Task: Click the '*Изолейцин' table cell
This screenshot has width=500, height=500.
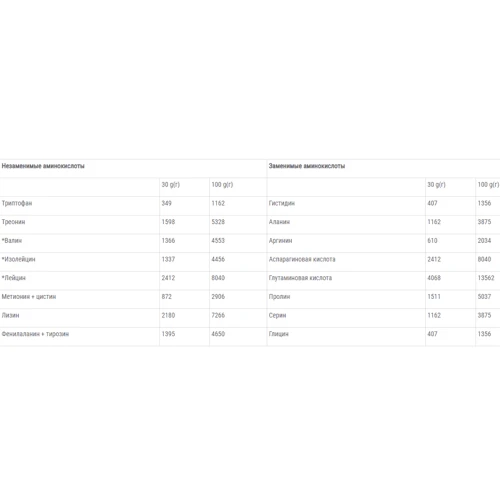Action: [x=18, y=259]
